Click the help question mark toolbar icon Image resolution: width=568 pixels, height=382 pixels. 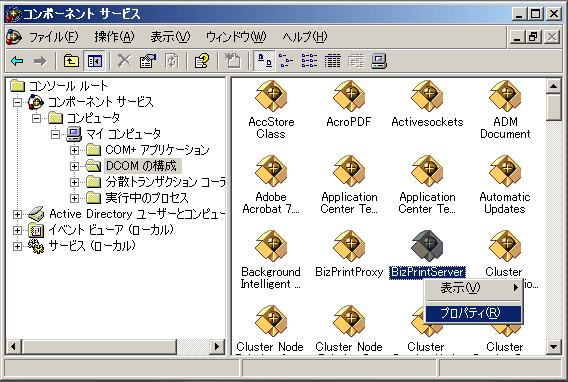202,61
